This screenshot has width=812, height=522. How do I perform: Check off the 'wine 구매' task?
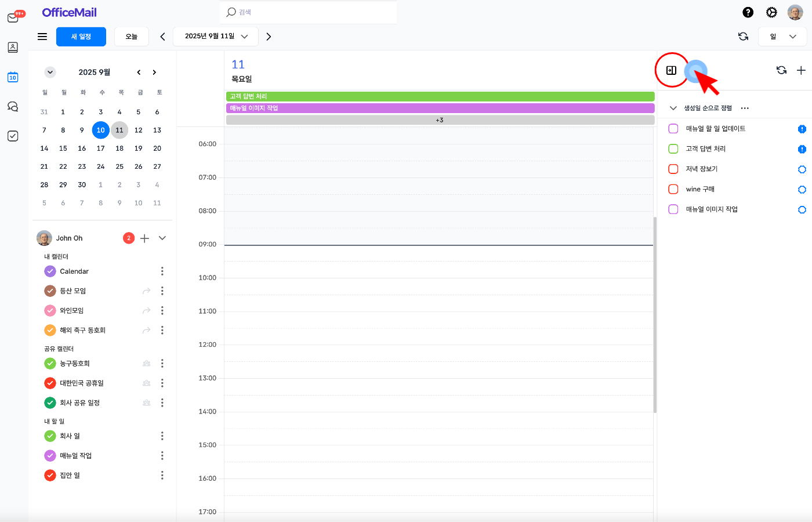pyautogui.click(x=673, y=189)
